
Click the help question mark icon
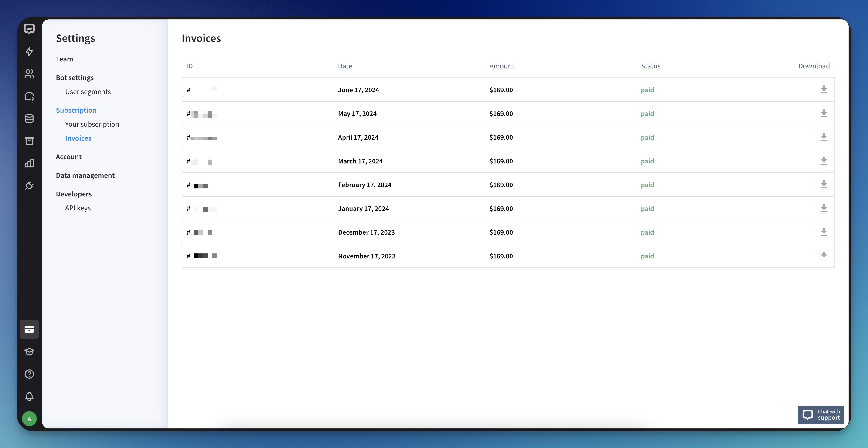coord(29,374)
